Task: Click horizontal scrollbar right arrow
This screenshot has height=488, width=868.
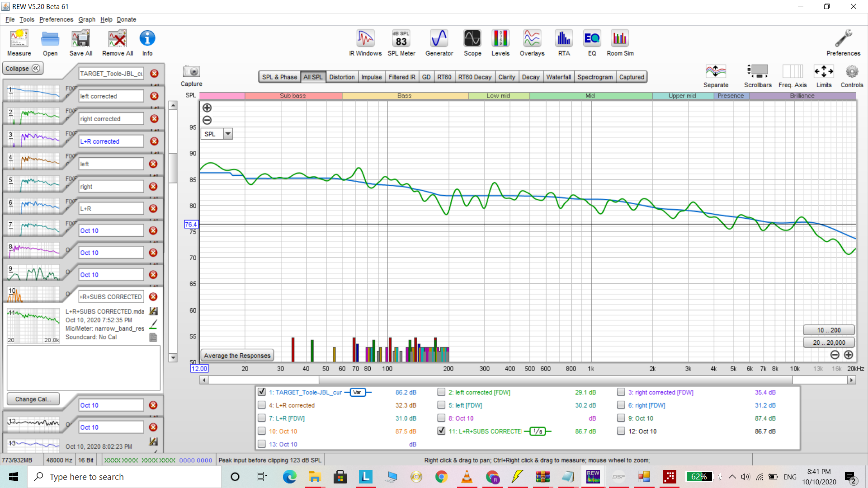Action: (x=852, y=380)
